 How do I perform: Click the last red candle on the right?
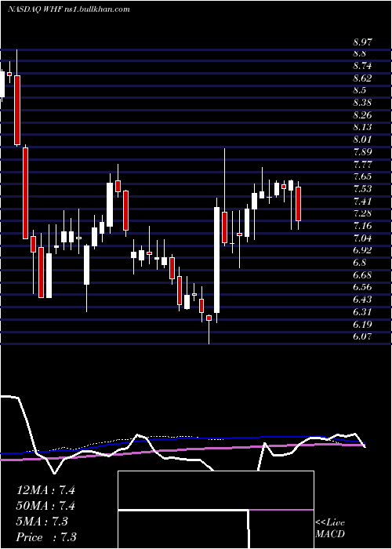(x=298, y=204)
